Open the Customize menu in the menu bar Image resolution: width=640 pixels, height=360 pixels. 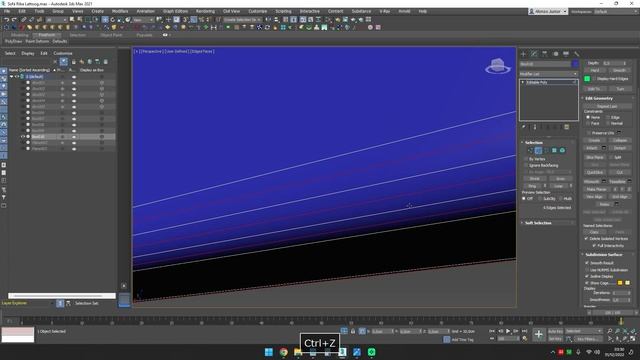coord(258,11)
